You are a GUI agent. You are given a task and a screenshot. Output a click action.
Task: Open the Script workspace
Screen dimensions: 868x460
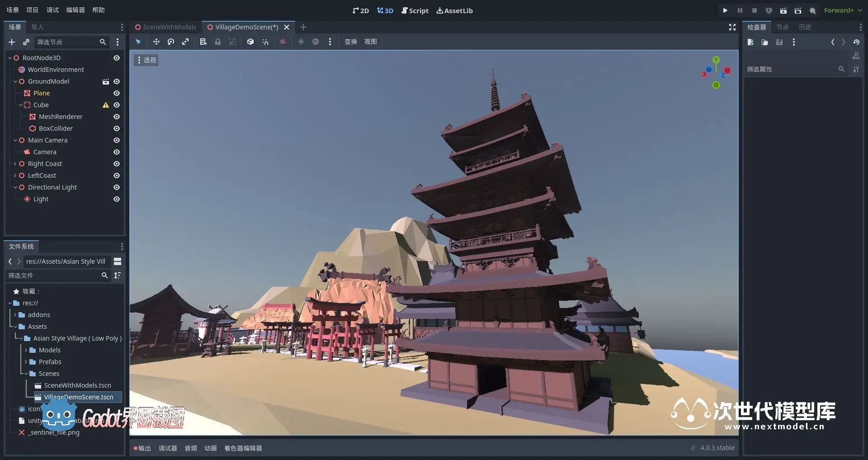coord(415,10)
